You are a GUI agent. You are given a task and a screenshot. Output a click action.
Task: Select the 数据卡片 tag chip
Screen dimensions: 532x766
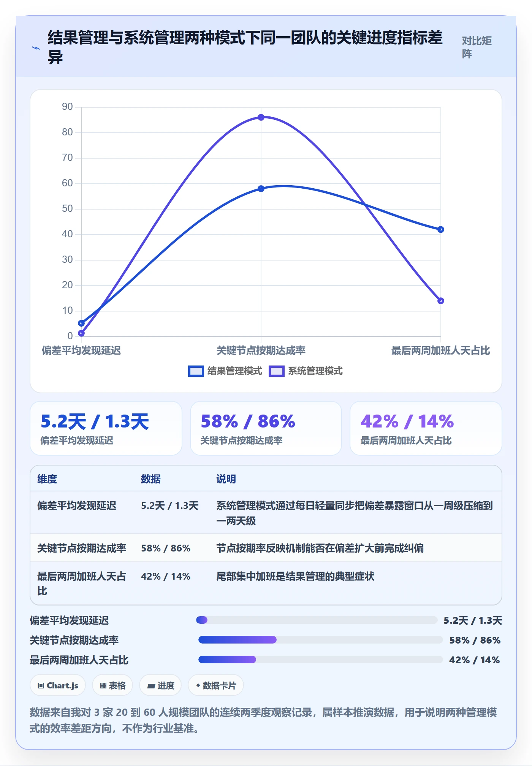point(216,685)
